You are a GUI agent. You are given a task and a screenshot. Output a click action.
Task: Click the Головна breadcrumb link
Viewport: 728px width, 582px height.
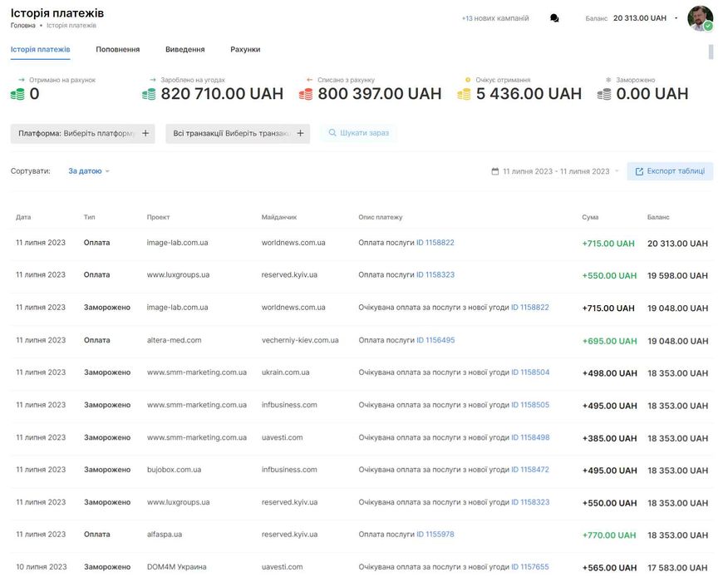pos(23,26)
